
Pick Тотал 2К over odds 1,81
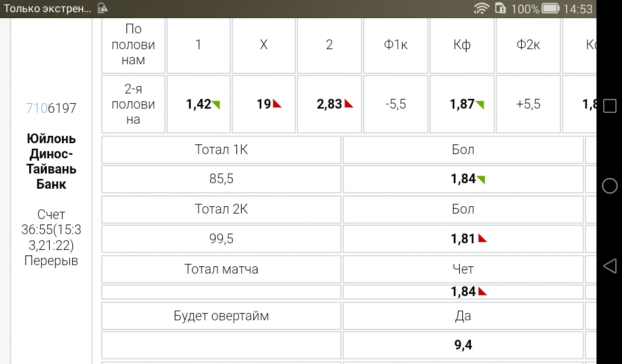pyautogui.click(x=463, y=239)
